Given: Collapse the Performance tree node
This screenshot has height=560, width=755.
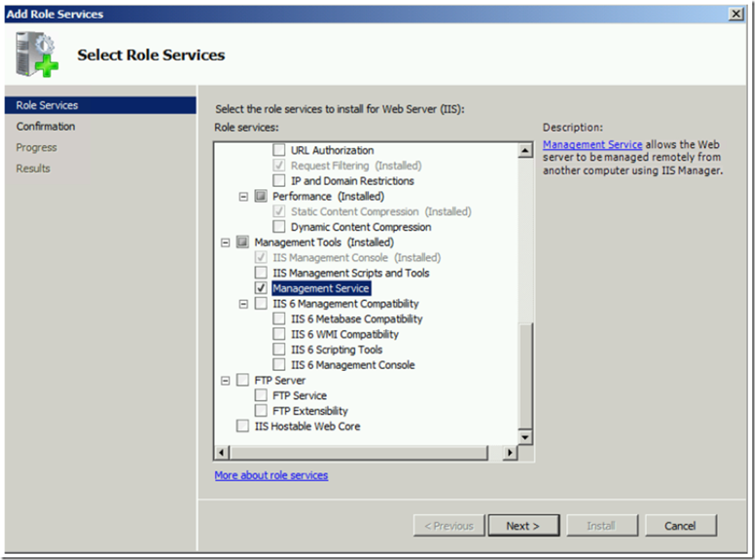Looking at the screenshot, I should [244, 196].
